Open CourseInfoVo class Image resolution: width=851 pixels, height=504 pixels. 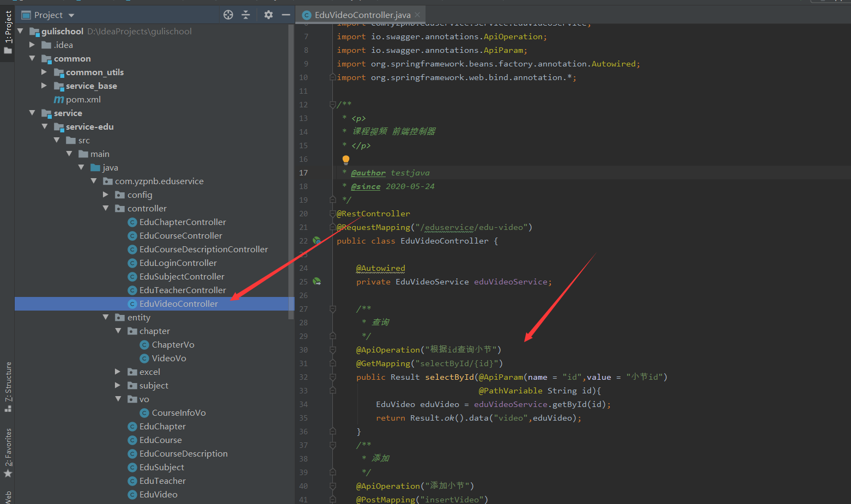coord(179,412)
